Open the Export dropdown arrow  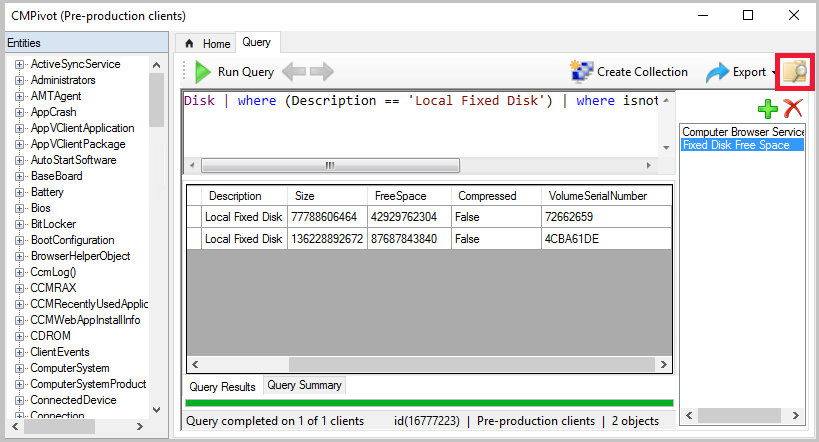(x=775, y=73)
